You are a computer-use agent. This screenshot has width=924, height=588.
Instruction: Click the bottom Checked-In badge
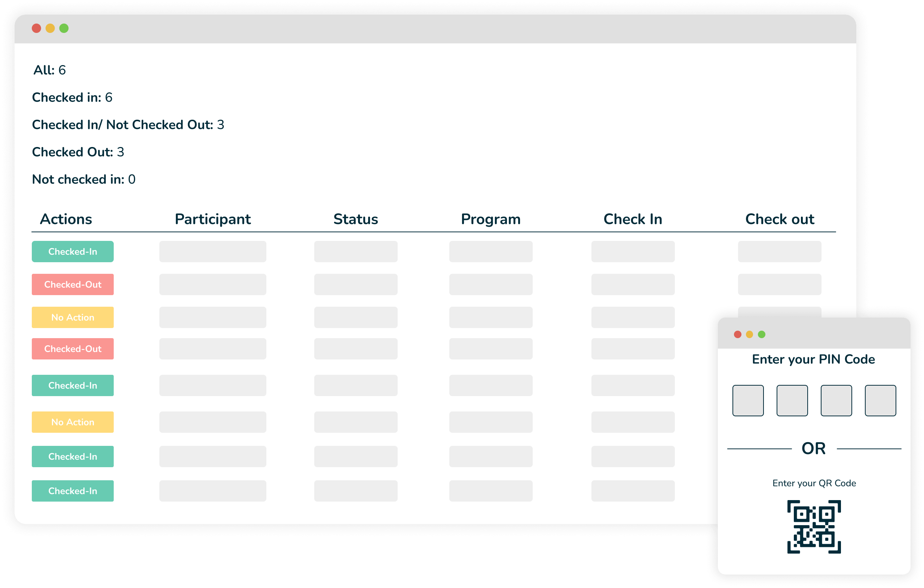(x=73, y=491)
